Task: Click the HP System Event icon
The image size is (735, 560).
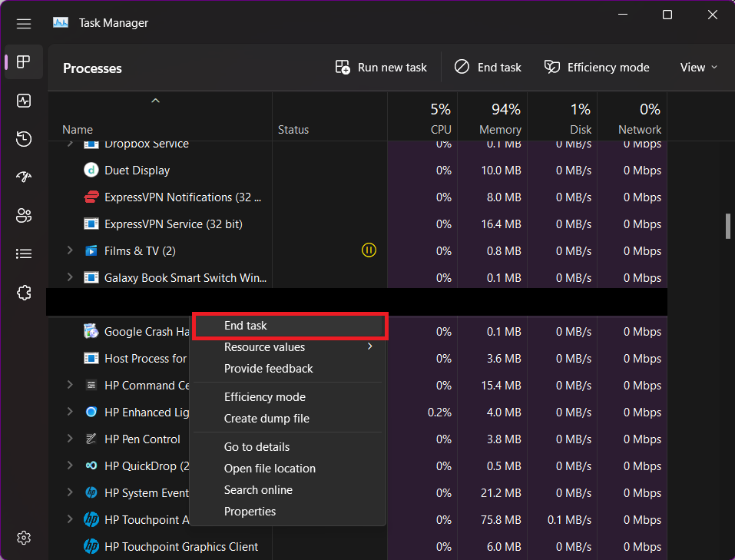Action: (x=91, y=492)
